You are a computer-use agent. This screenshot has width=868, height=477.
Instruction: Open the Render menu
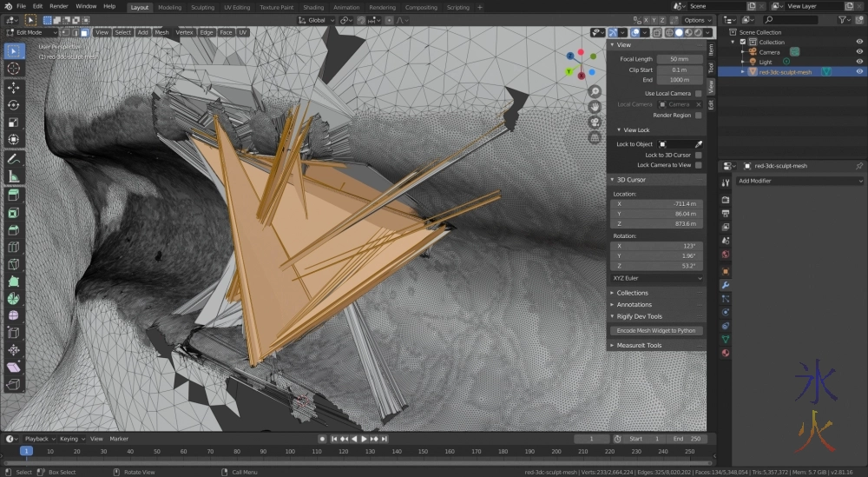pos(58,6)
